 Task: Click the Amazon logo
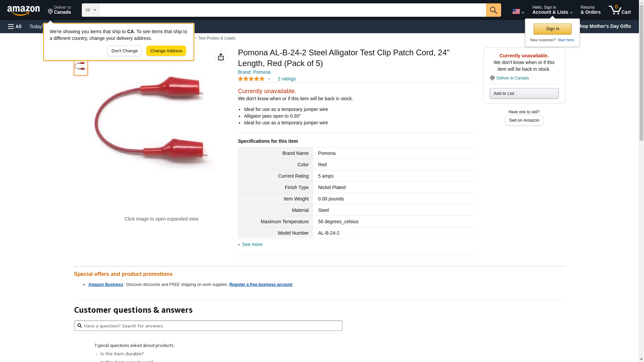point(23,10)
